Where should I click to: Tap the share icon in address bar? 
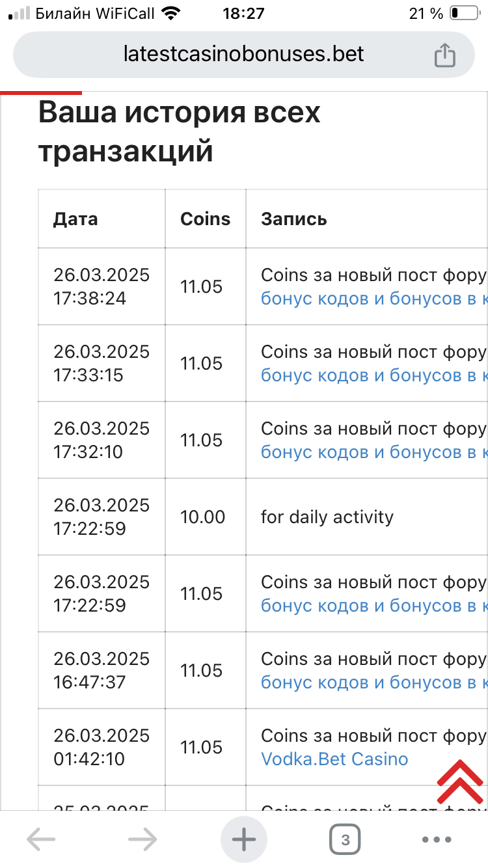click(x=444, y=55)
